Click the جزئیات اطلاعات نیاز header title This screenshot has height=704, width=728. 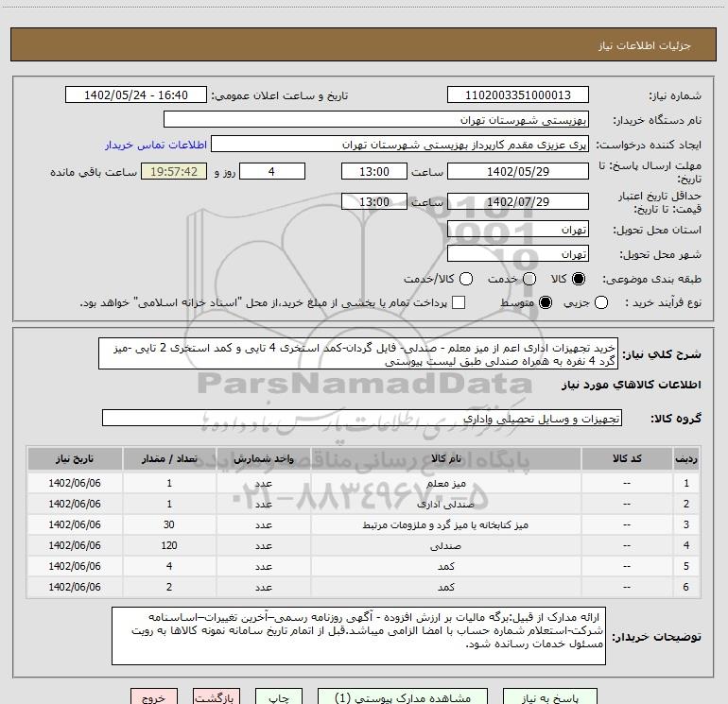pyautogui.click(x=645, y=45)
